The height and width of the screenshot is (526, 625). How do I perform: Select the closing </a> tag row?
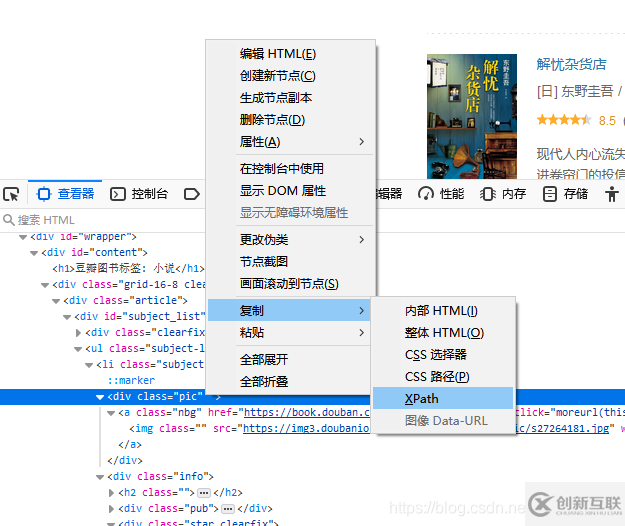coord(130,444)
